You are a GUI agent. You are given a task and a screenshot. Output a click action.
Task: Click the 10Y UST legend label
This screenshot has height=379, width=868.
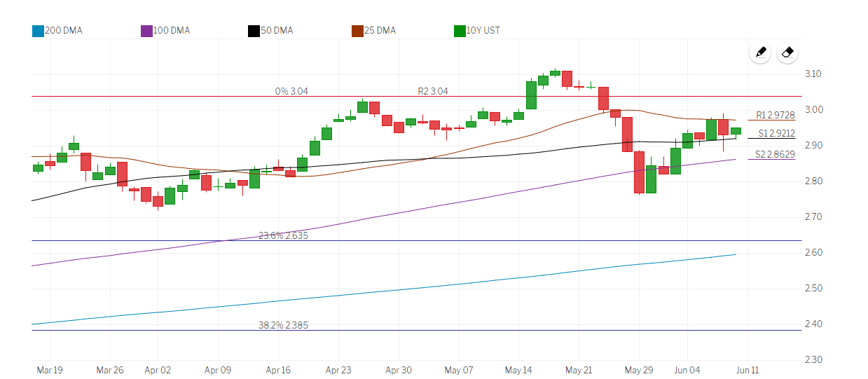pyautogui.click(x=483, y=31)
